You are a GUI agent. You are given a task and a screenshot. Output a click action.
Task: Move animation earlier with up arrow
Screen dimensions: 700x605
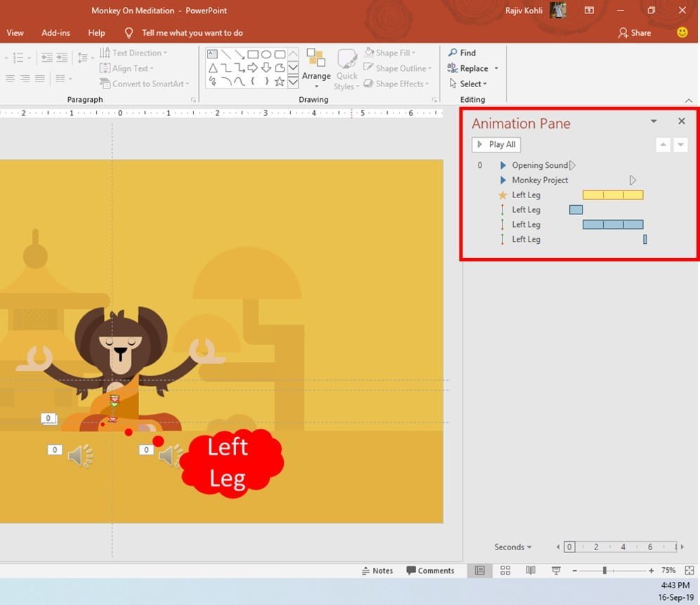click(663, 144)
